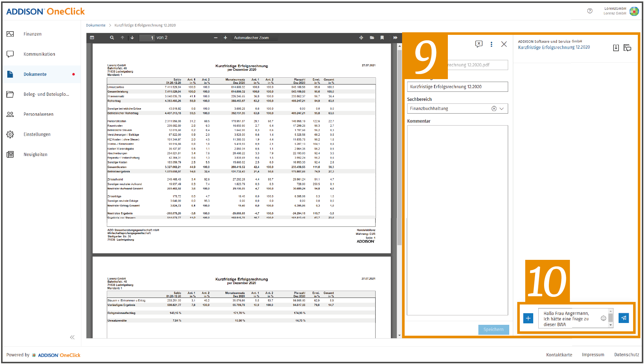Viewport: 644px width, 364px height.
Task: Open the Kontaktkarte footer link
Action: click(x=559, y=355)
